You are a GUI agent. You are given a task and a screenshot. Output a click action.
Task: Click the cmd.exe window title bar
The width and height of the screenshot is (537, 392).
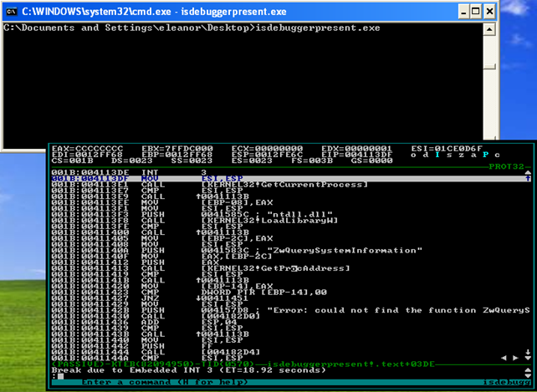coord(251,10)
